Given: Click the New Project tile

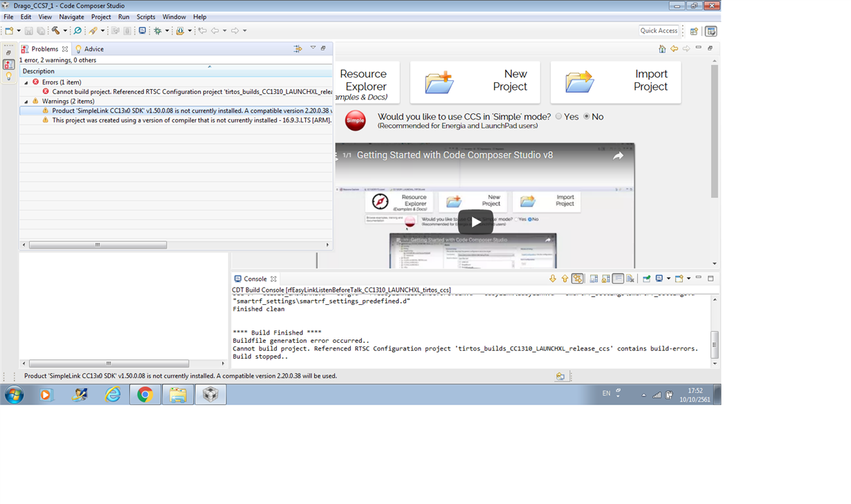Looking at the screenshot, I should pyautogui.click(x=476, y=82).
